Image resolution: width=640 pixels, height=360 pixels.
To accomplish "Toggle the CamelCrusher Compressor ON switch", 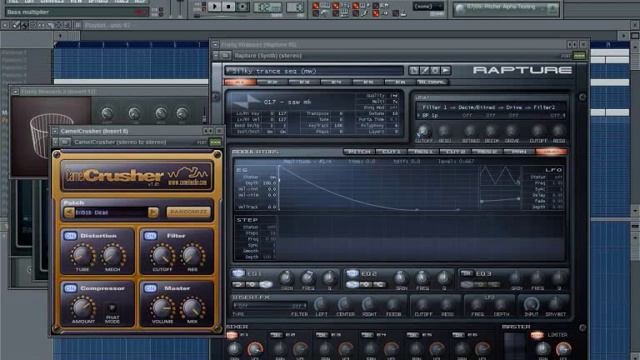I will tap(70, 288).
